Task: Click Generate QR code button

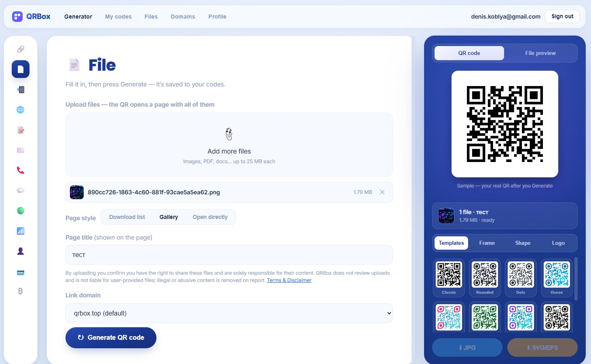Action: pos(111,338)
